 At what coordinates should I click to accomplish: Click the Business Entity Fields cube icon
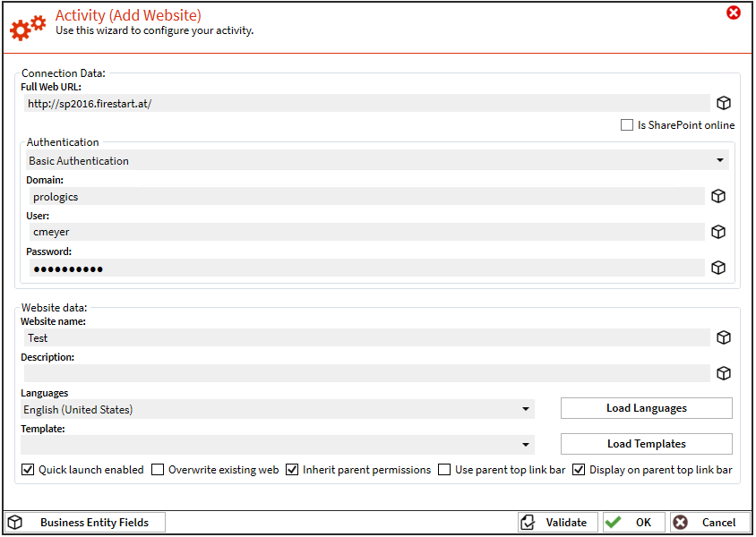[x=15, y=522]
